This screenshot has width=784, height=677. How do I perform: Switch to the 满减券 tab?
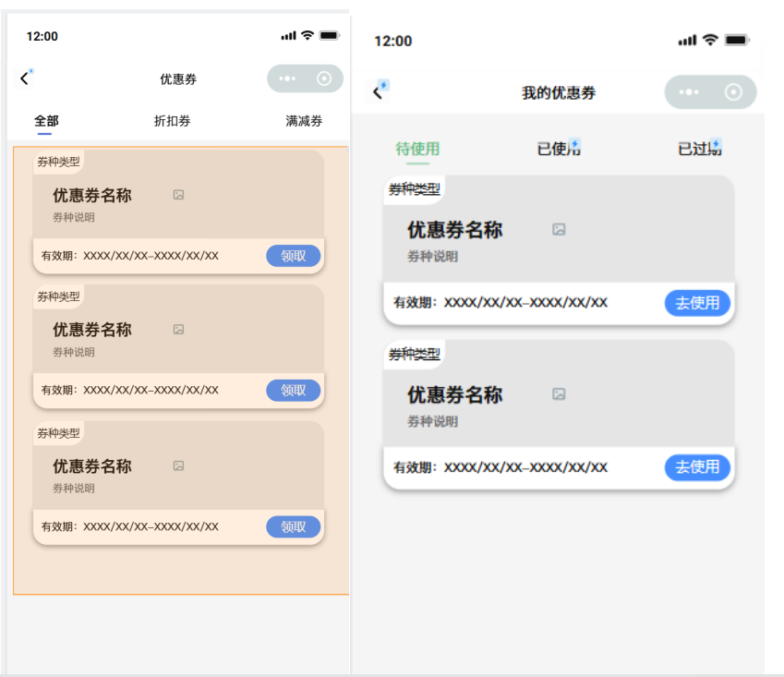click(304, 121)
